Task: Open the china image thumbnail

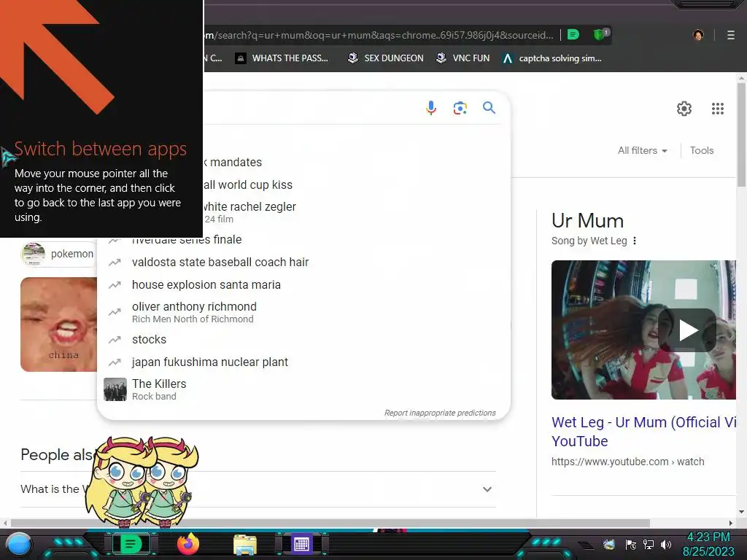Action: (58, 324)
